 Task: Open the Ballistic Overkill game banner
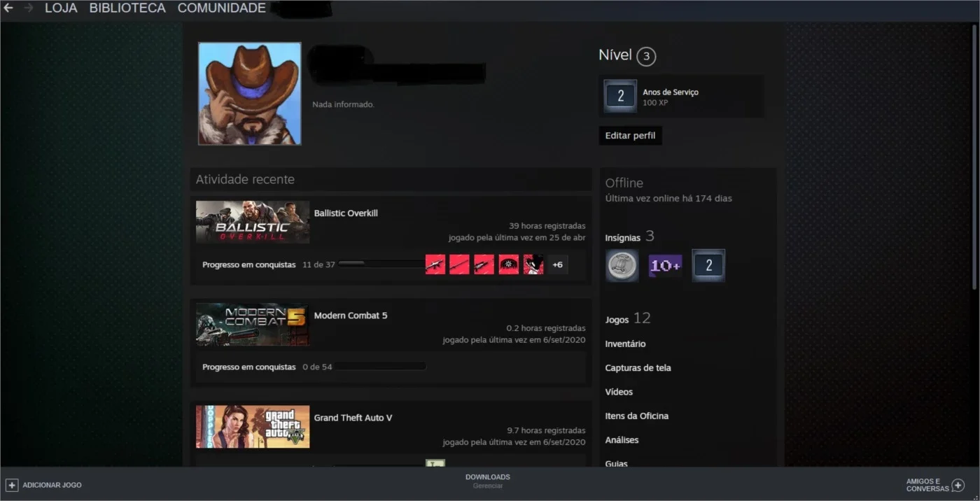click(253, 222)
